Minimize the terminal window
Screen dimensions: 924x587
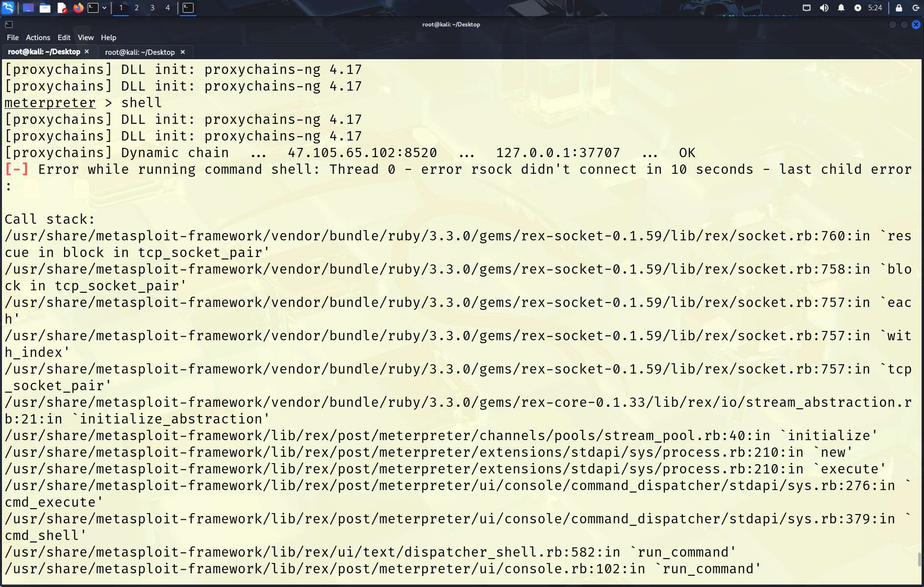[893, 24]
